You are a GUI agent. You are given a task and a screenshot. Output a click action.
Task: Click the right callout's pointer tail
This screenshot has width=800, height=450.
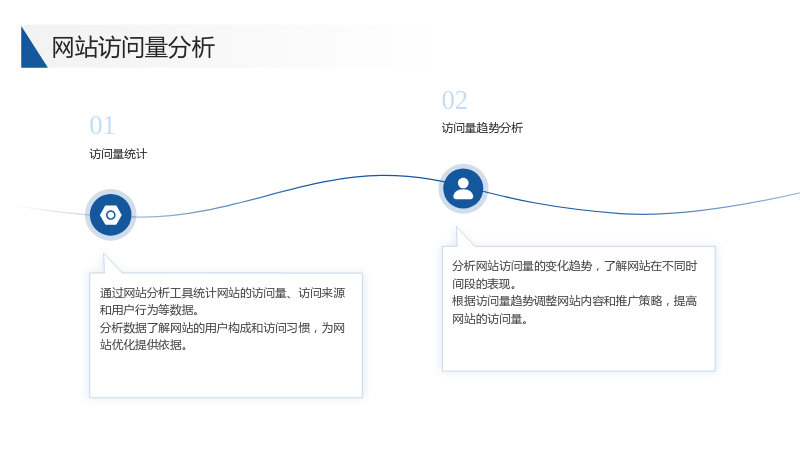(464, 237)
